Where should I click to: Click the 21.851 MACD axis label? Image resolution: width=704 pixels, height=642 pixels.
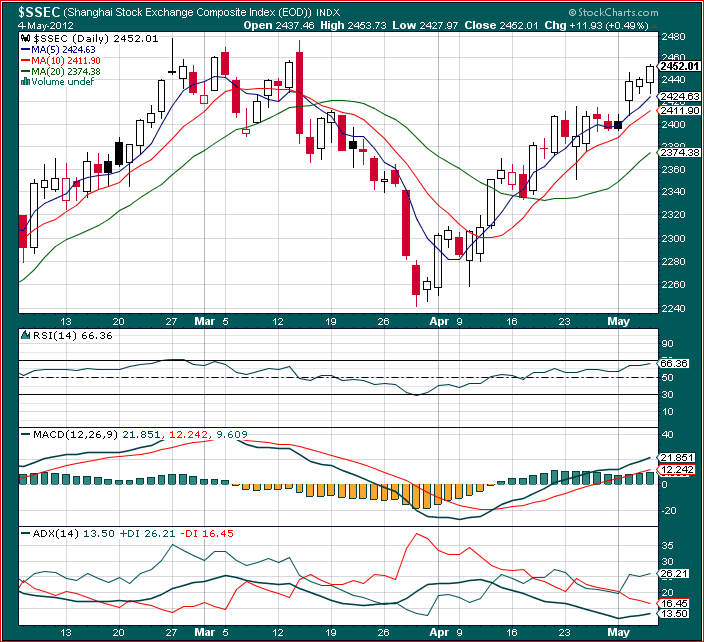pos(678,457)
